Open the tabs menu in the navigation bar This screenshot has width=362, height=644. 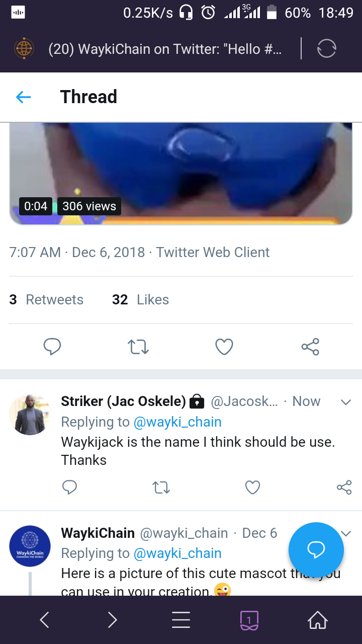(x=248, y=620)
